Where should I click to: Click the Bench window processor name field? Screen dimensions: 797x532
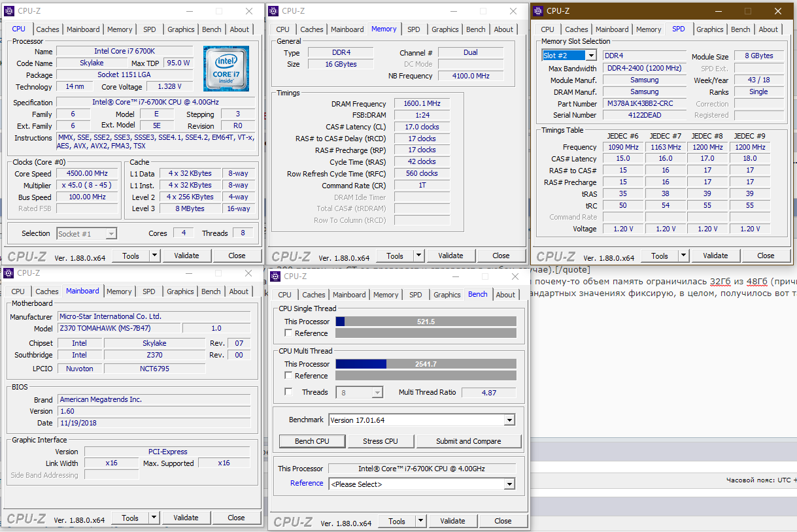tap(422, 469)
